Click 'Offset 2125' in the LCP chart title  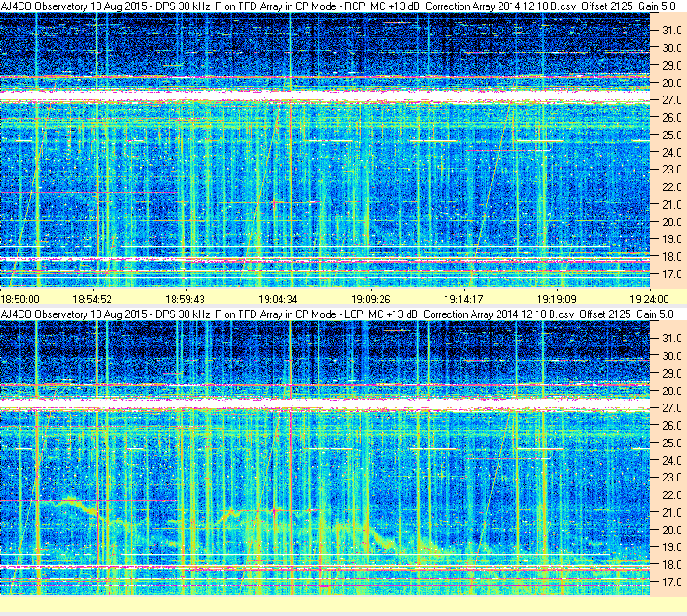coord(605,314)
